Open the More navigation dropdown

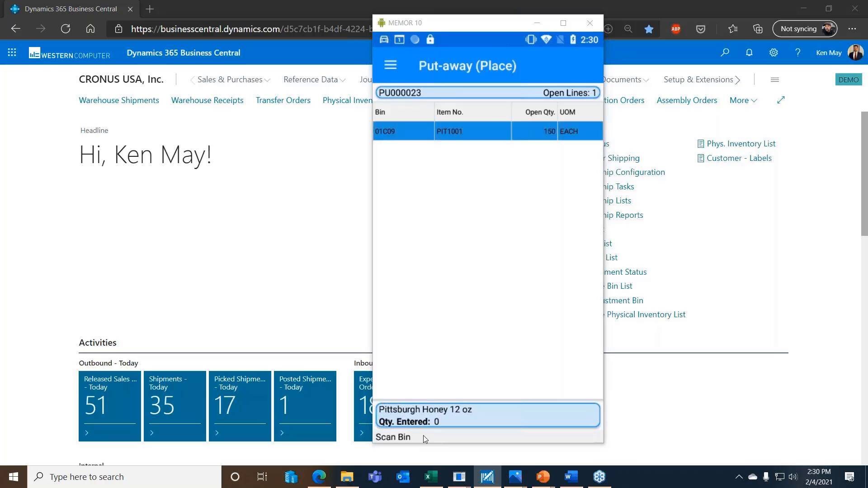click(x=742, y=100)
